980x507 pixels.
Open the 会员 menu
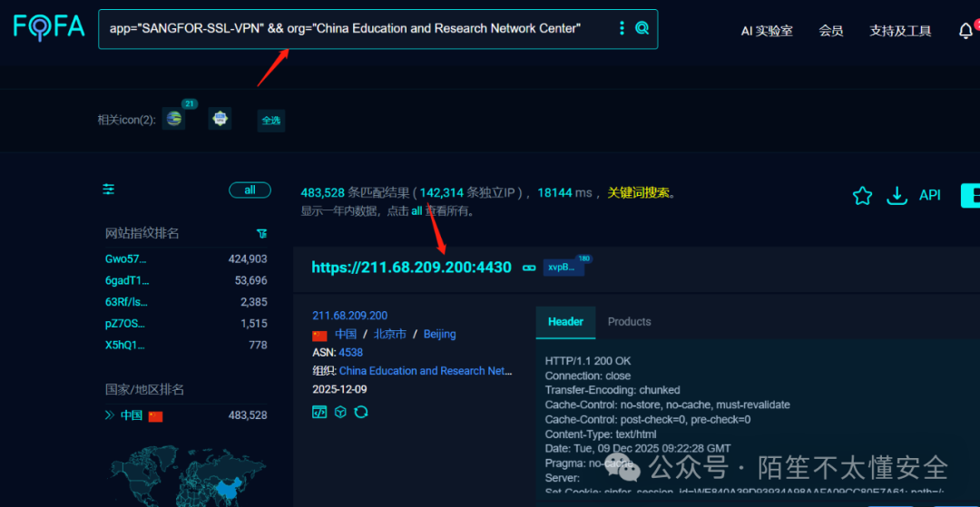click(831, 31)
